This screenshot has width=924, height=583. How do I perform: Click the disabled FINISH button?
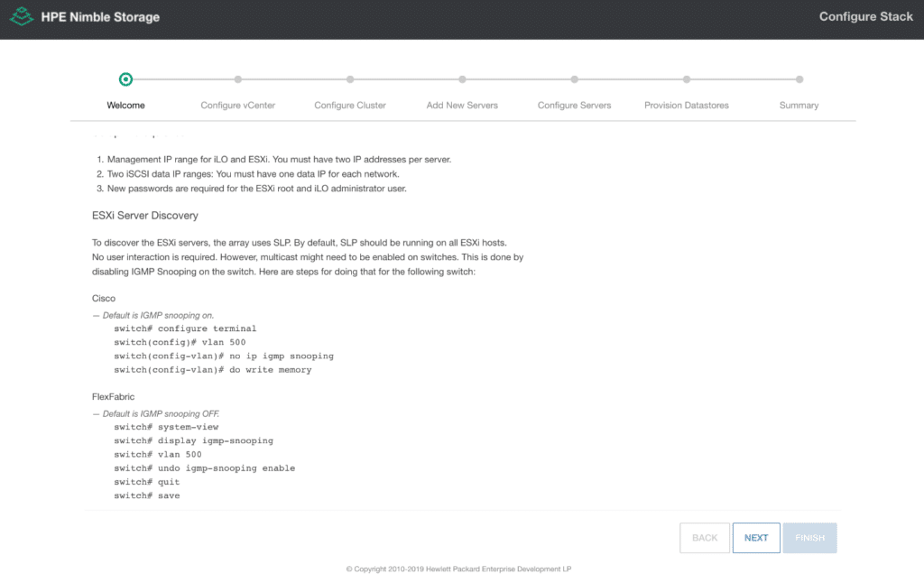click(x=809, y=538)
